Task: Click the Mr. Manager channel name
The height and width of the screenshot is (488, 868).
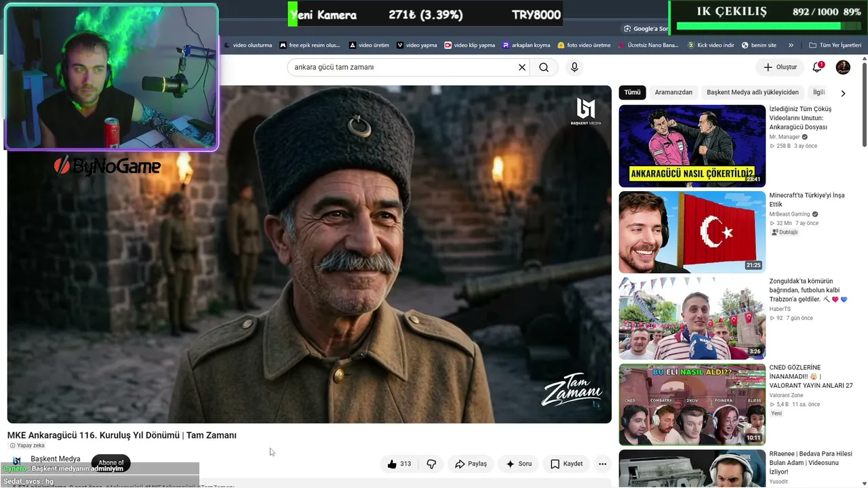Action: [x=785, y=137]
